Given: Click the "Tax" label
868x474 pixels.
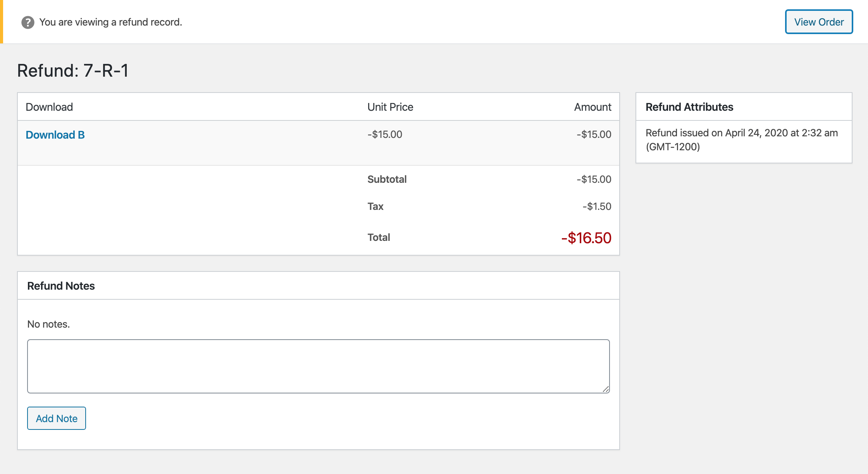Looking at the screenshot, I should [375, 206].
